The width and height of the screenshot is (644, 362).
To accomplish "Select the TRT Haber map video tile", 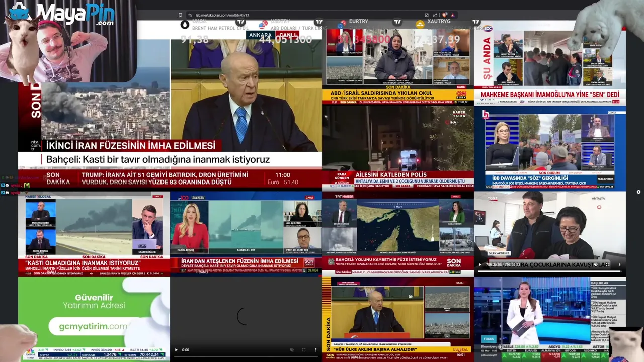I will click(397, 233).
